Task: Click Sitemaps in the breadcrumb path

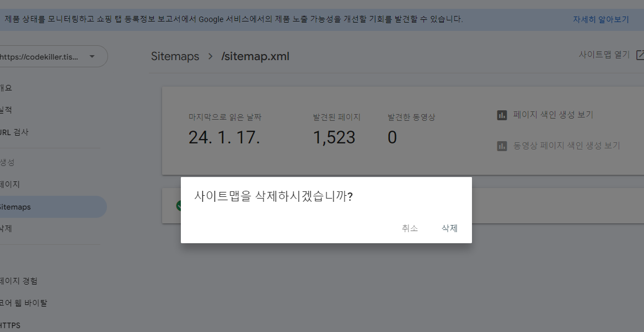Action: click(175, 56)
